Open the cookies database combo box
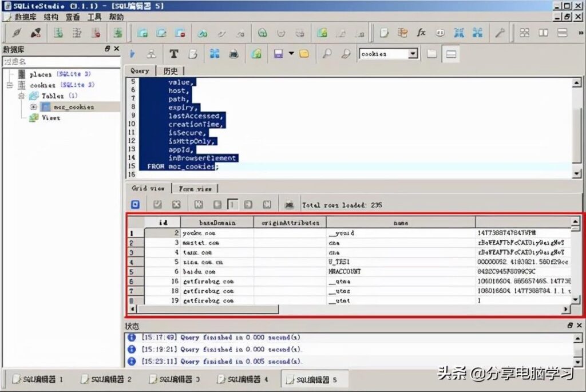This screenshot has width=586, height=392. click(x=388, y=54)
